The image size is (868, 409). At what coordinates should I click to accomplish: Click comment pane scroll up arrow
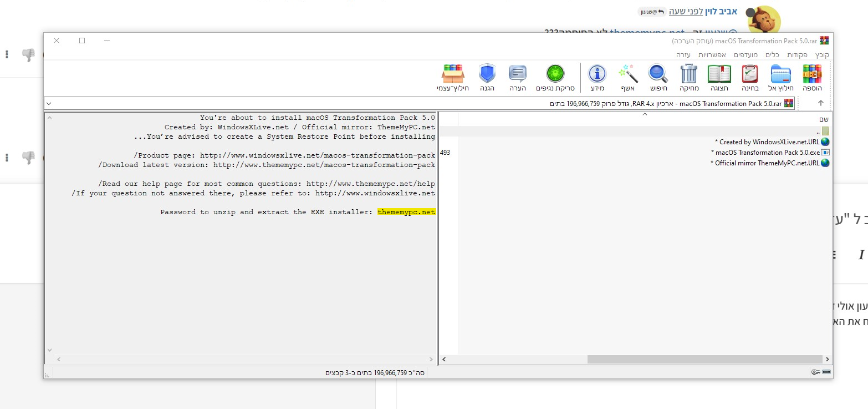tap(49, 118)
